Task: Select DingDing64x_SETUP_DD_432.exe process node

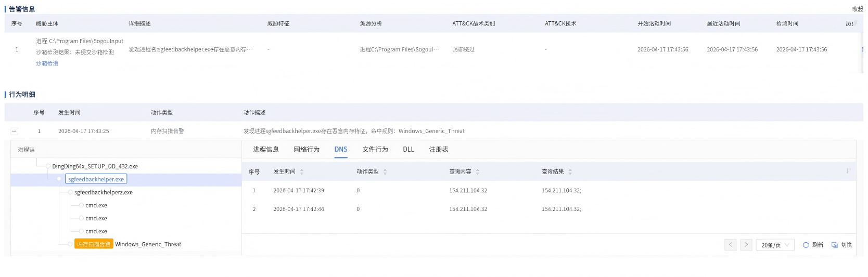Action: click(95, 166)
